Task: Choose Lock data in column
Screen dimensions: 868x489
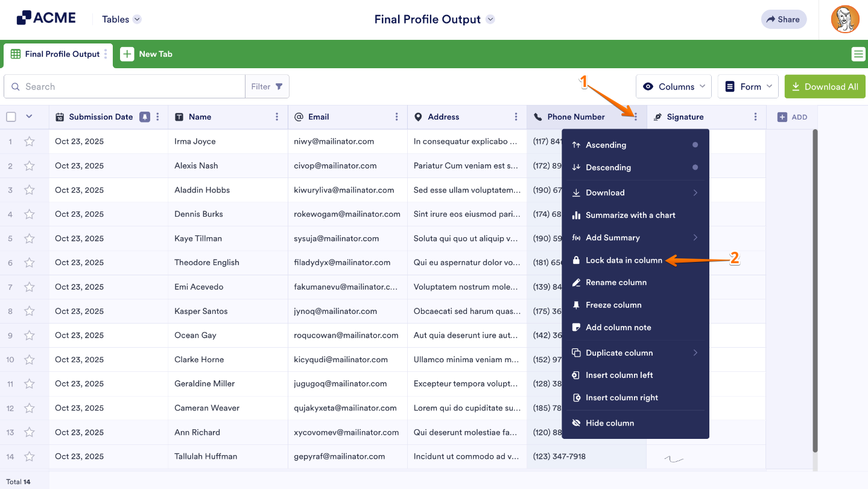Action: [635, 260]
